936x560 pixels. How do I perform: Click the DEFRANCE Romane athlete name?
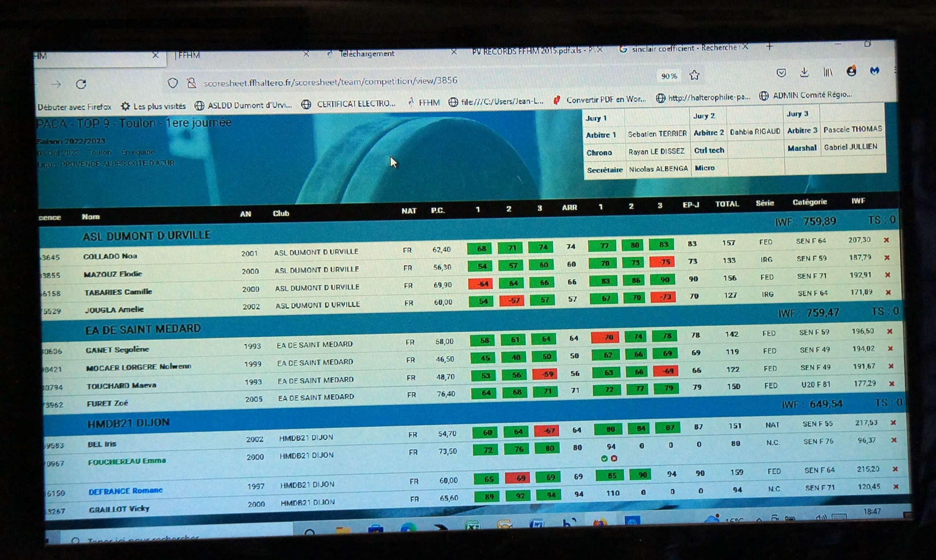[x=125, y=491]
